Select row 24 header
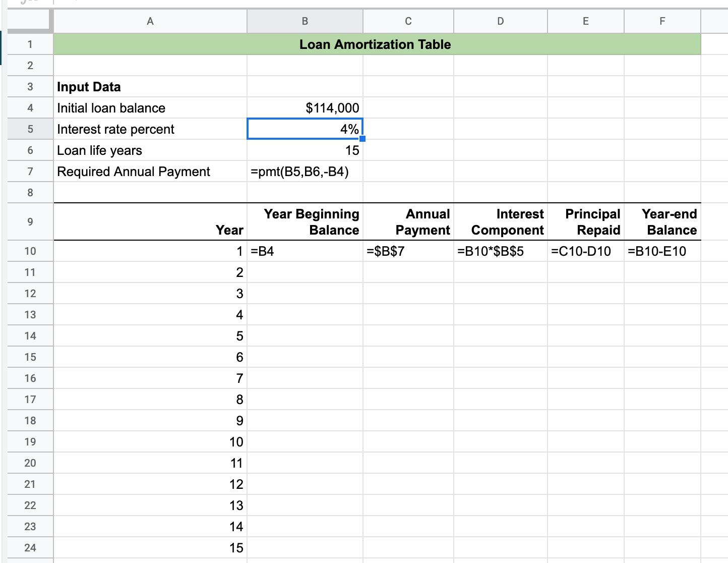This screenshot has height=563, width=728. click(x=30, y=548)
